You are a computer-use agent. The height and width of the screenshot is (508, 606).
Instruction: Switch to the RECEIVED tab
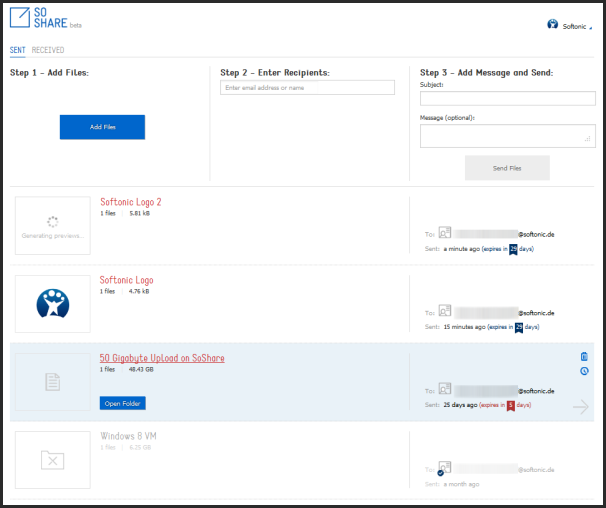pyautogui.click(x=48, y=50)
